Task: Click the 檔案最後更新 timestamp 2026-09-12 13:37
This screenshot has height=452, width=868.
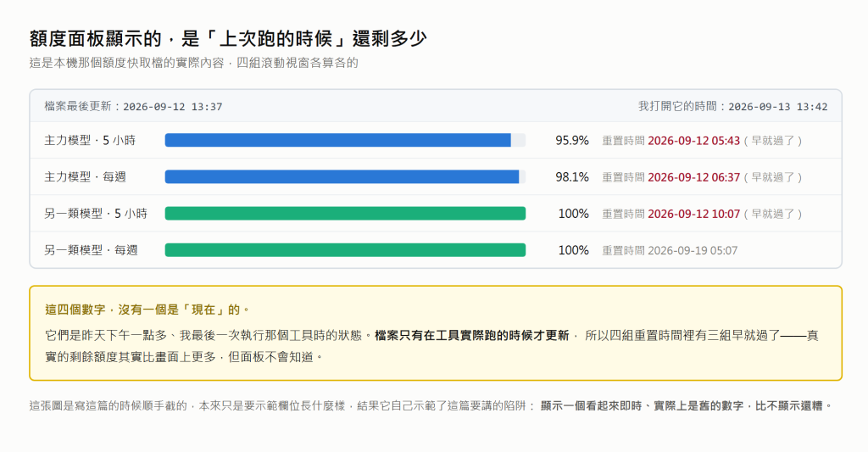Action: [173, 106]
